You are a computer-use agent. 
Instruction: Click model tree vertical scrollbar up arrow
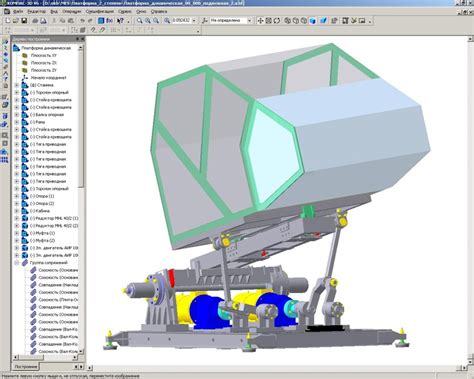(81, 48)
